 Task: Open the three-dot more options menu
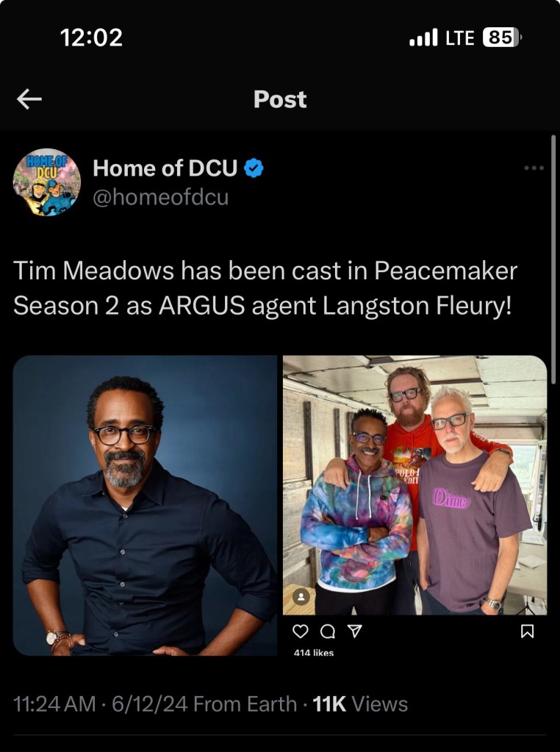[534, 168]
